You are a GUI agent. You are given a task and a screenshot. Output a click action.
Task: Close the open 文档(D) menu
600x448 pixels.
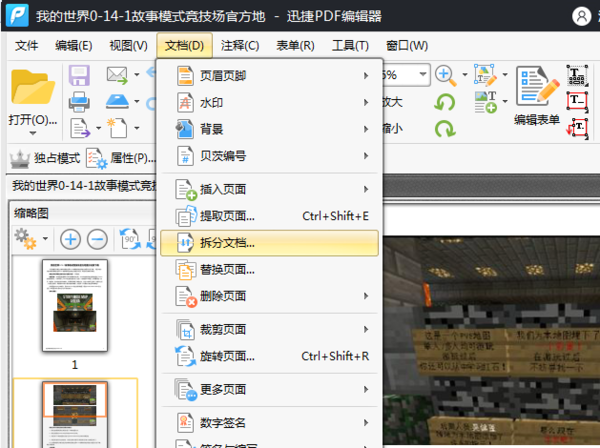[184, 46]
